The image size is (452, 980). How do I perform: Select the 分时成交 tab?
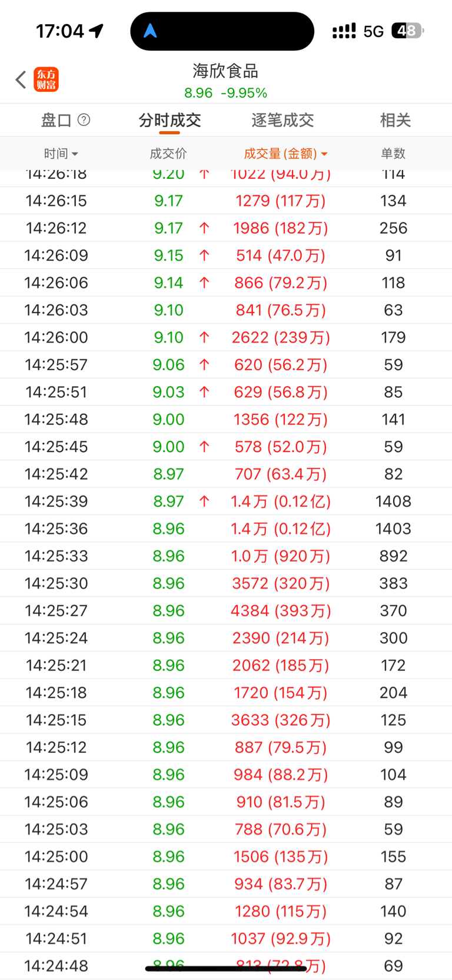169,120
